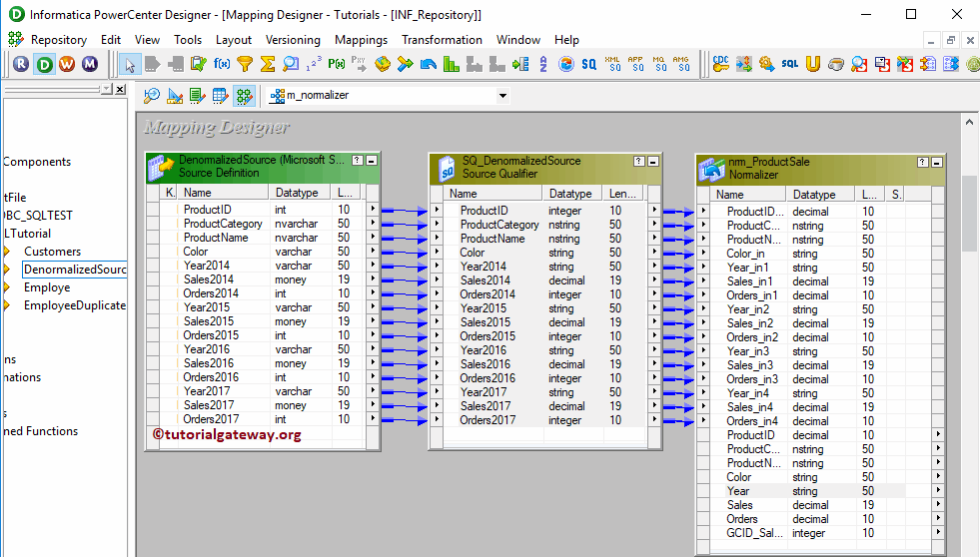
Task: Click the Aggregator sigma transformation icon
Action: tap(268, 64)
